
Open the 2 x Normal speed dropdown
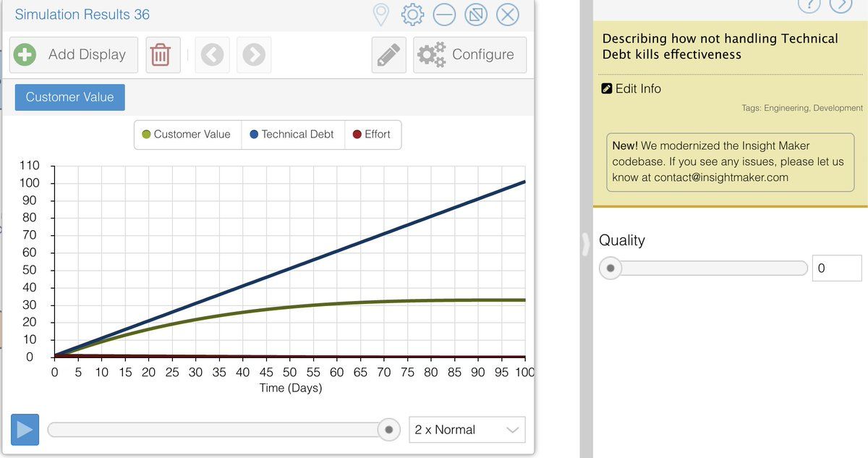tap(467, 430)
